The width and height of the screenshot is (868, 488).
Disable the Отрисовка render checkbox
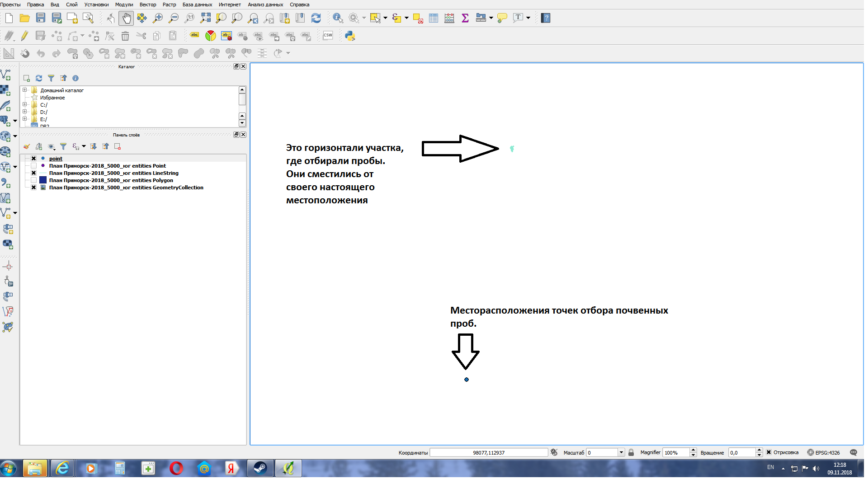point(769,452)
